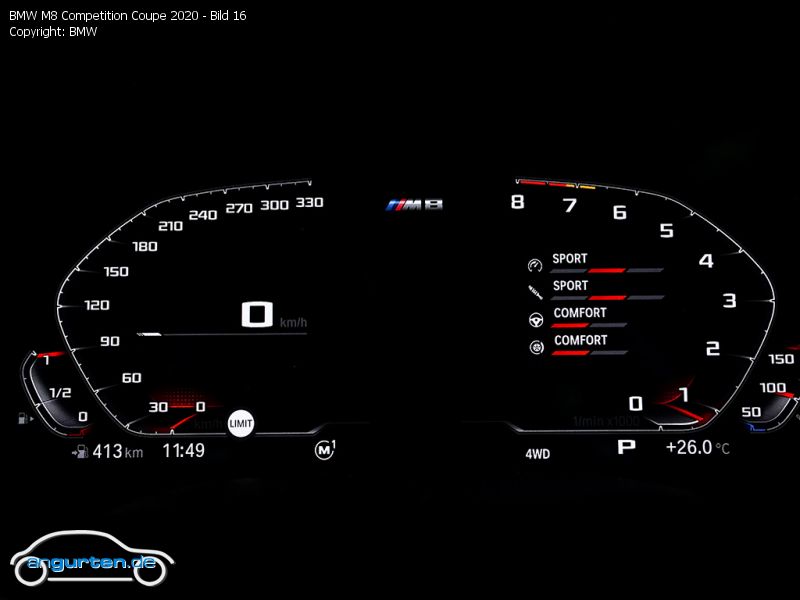Click the 3 mark on the tachometer
This screenshot has height=600, width=800.
pos(730,301)
